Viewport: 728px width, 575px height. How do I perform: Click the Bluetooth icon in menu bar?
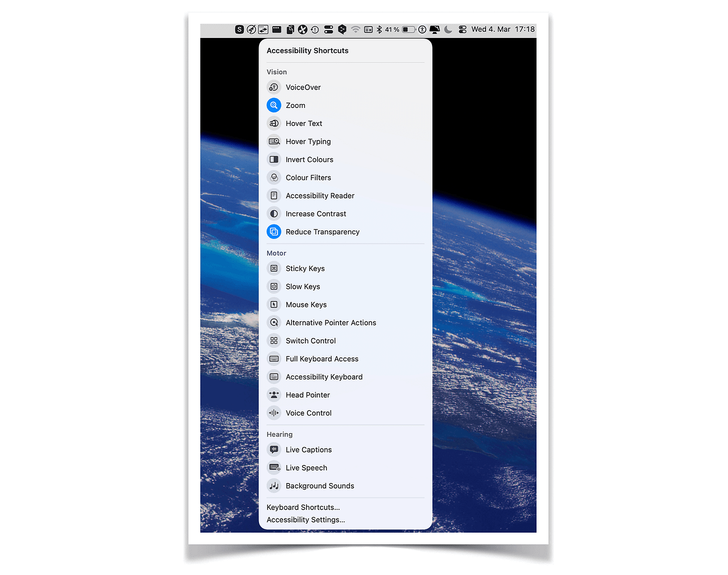click(379, 29)
